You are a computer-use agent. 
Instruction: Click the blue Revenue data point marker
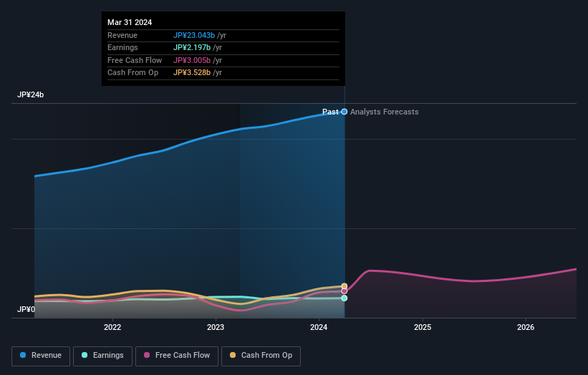click(x=344, y=112)
